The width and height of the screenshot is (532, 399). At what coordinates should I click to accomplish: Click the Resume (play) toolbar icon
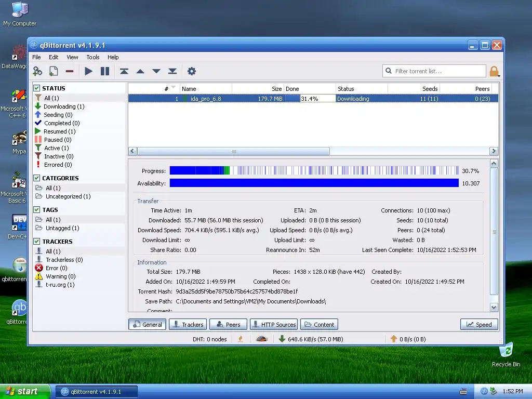click(88, 71)
